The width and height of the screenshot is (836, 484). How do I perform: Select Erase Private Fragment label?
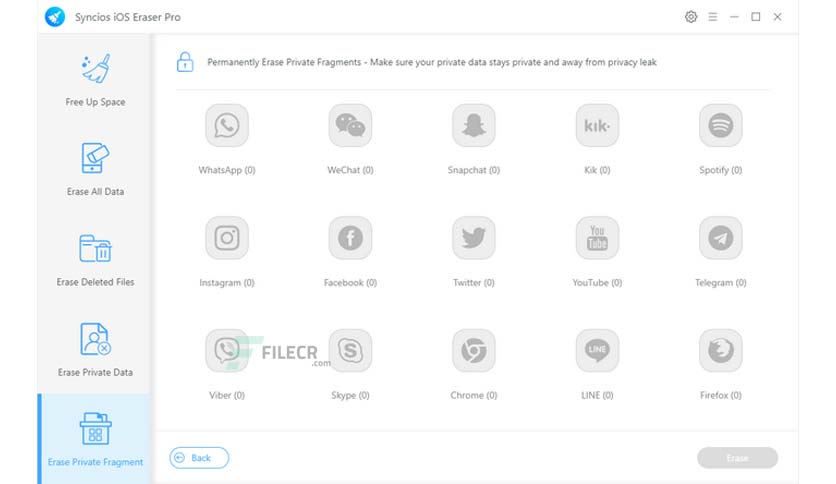95,462
